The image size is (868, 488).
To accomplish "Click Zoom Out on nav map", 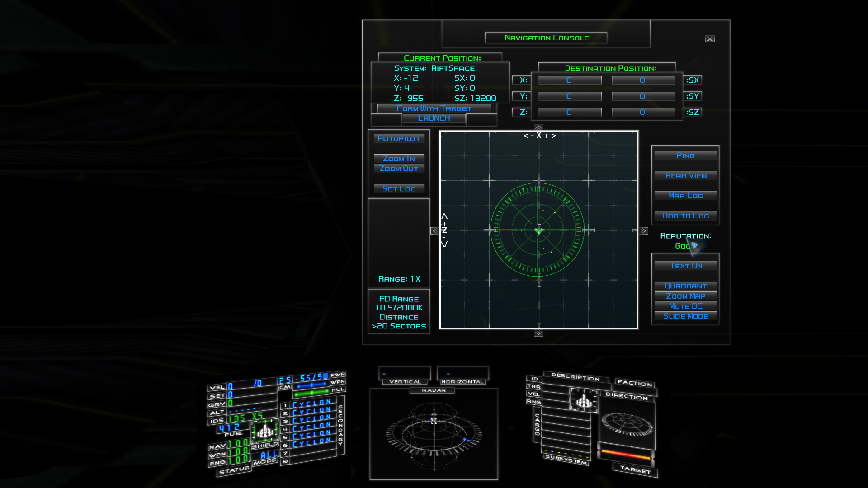I will [399, 169].
